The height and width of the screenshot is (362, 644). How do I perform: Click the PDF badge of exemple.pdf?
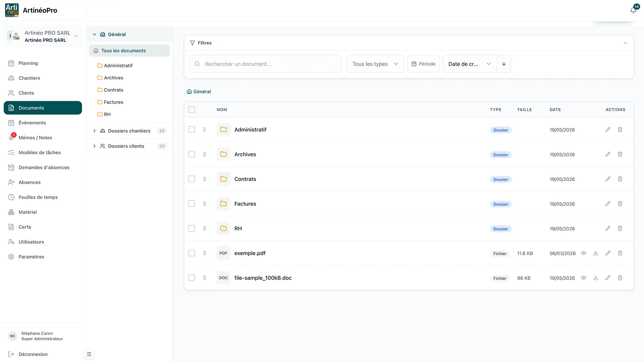coord(223,253)
